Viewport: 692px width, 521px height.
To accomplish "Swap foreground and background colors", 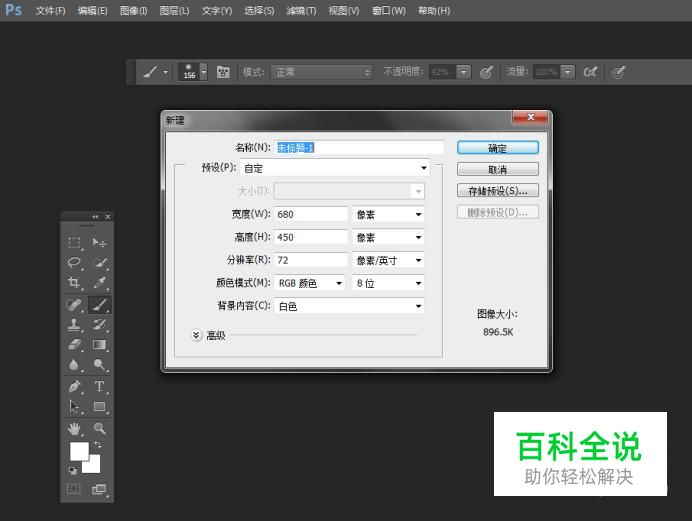I will [97, 445].
